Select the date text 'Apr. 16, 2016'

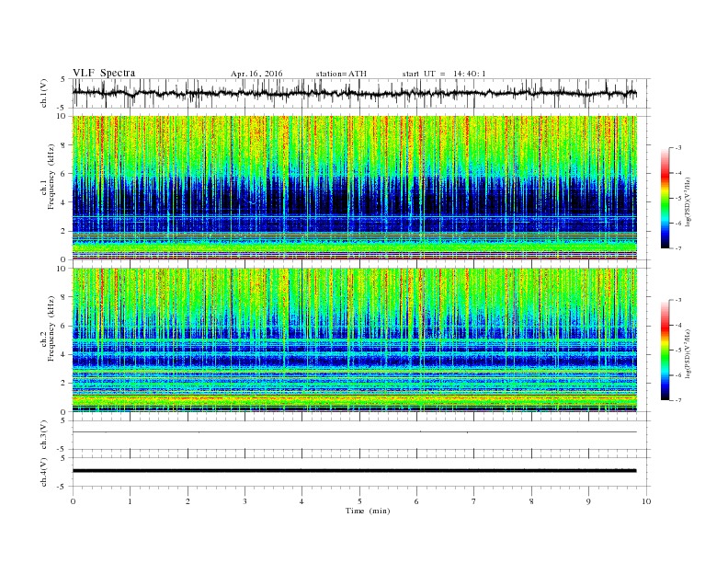(256, 74)
